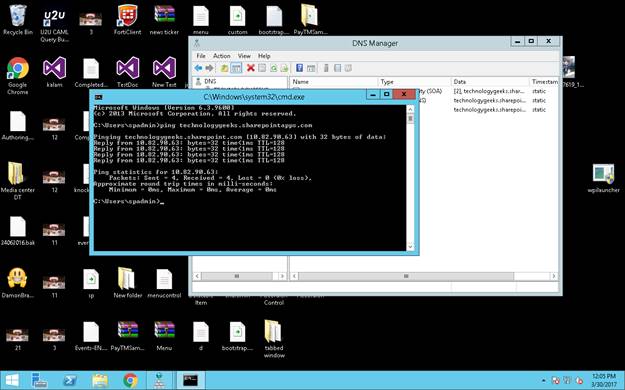The height and width of the screenshot is (390, 625).
Task: Click the Up one level folder icon
Action: (225, 68)
